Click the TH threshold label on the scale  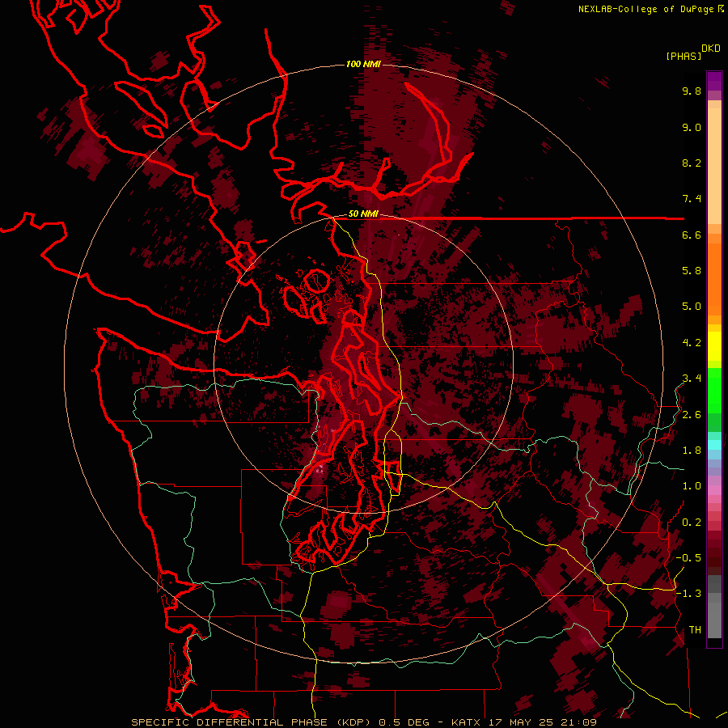click(x=695, y=630)
